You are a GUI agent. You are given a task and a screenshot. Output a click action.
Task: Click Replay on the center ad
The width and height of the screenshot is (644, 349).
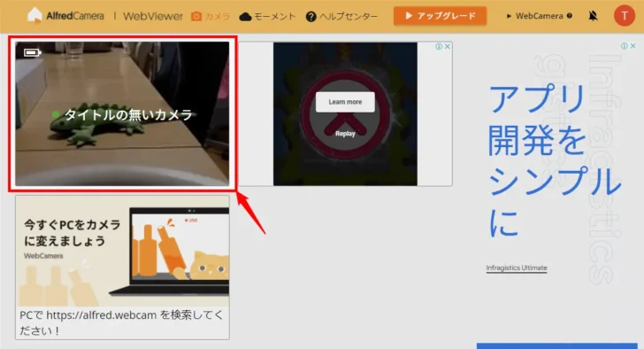click(345, 134)
